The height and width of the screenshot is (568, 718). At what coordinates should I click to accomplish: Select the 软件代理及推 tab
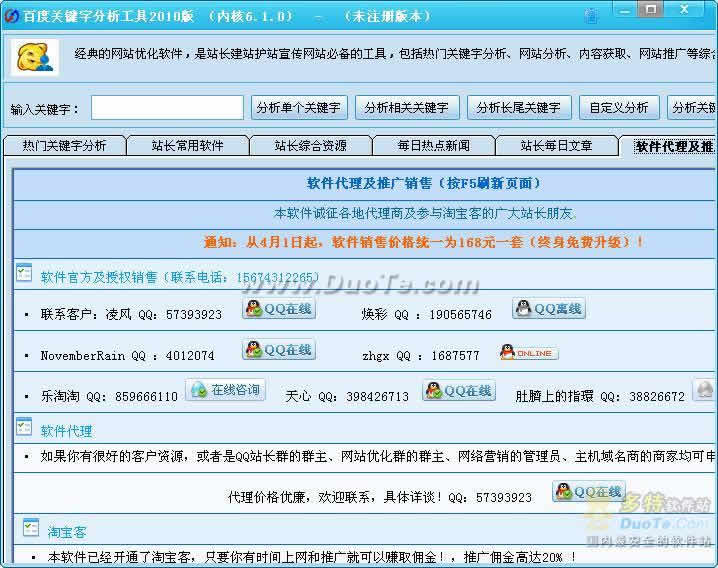(669, 146)
